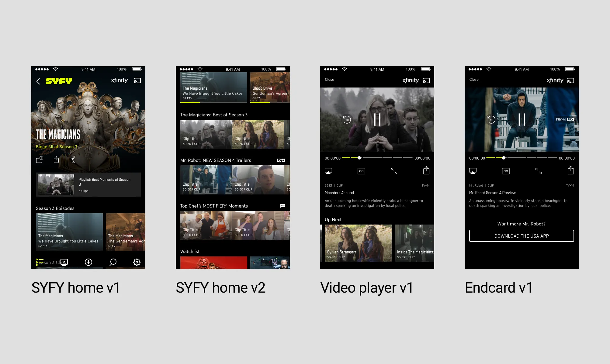Tap the cast icon in Endcard v1
Viewport: 610px width, 364px height.
coord(571,81)
